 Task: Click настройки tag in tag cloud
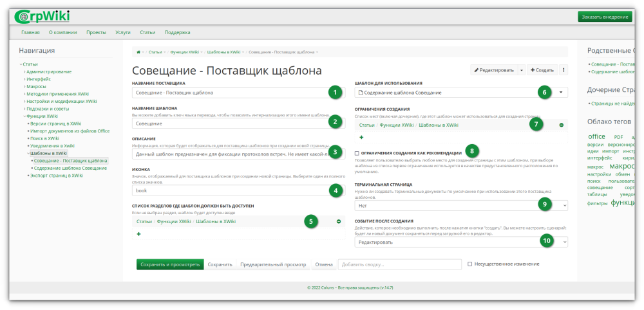(x=599, y=174)
